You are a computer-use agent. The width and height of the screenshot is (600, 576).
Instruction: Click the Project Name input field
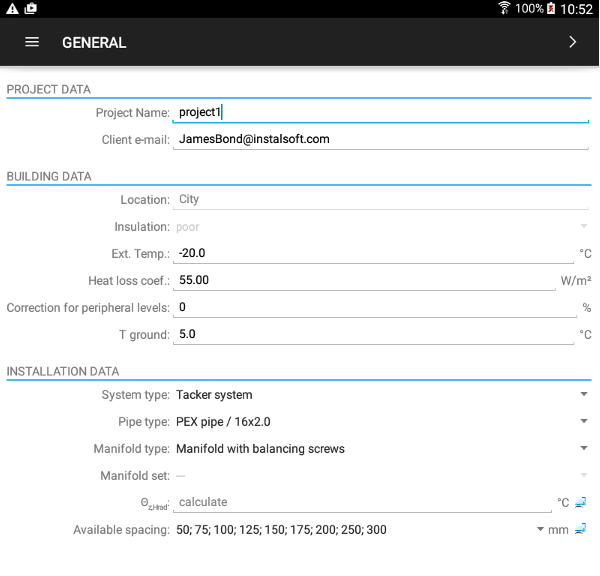coord(380,113)
